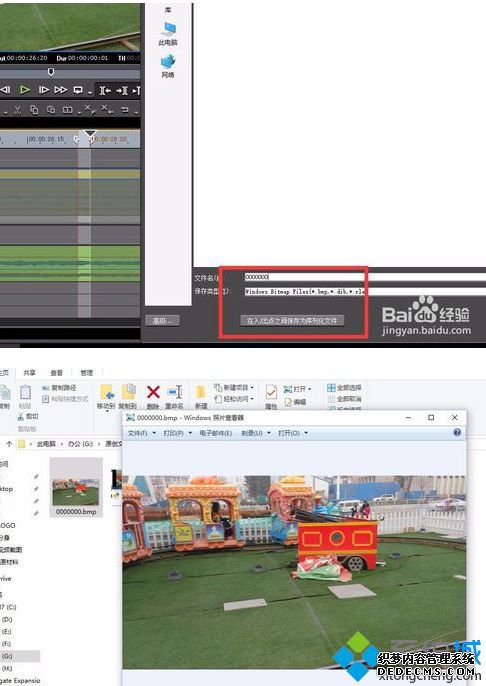This screenshot has height=686, width=486.
Task: Click the 在入/出点之间保存为序列化文件 button
Action: pyautogui.click(x=292, y=321)
